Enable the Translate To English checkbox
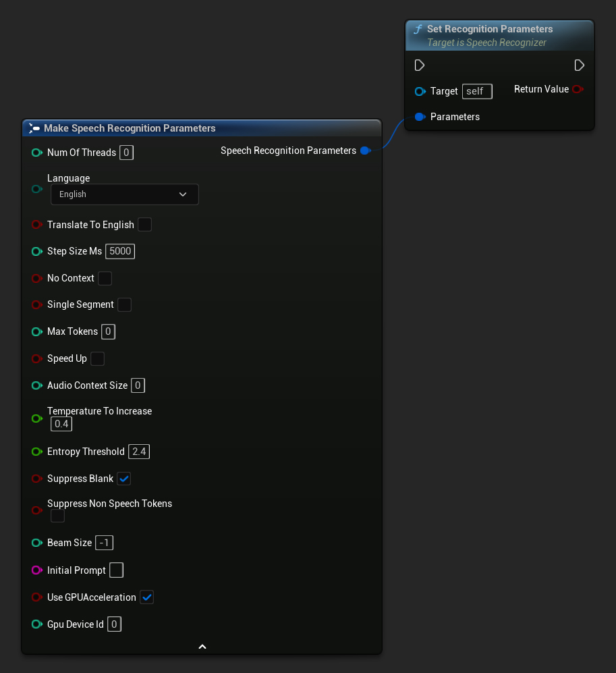Image resolution: width=616 pixels, height=673 pixels. (x=144, y=225)
